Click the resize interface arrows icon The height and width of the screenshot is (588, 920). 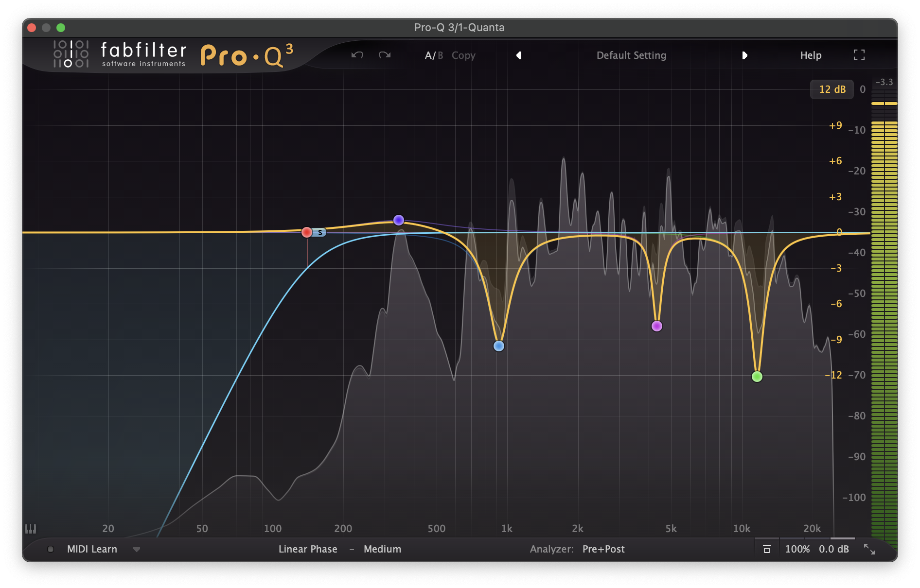pos(869,549)
